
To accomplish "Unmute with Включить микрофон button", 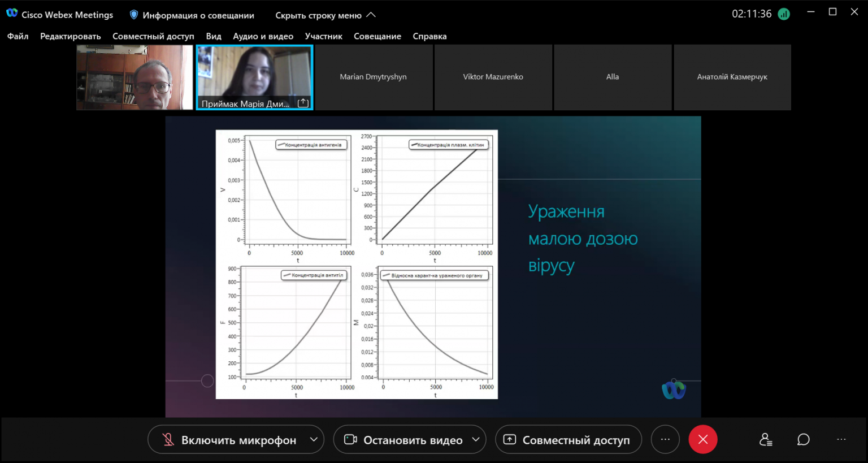I will click(229, 439).
